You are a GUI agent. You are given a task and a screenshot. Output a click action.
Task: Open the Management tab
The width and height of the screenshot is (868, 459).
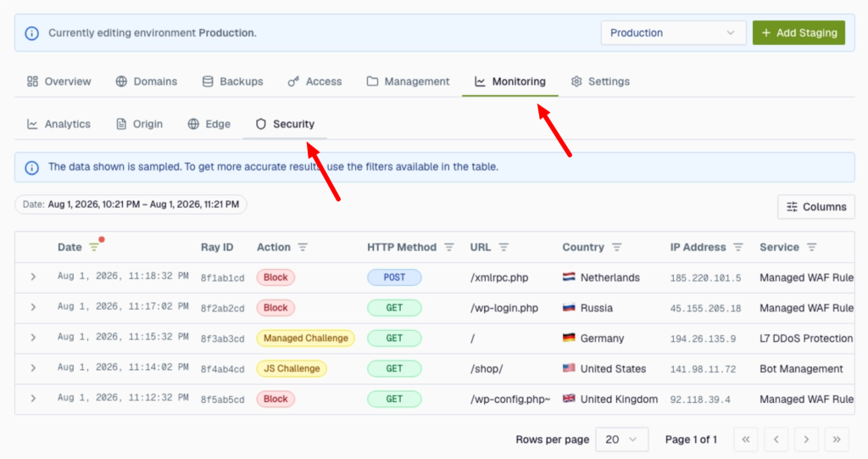408,81
